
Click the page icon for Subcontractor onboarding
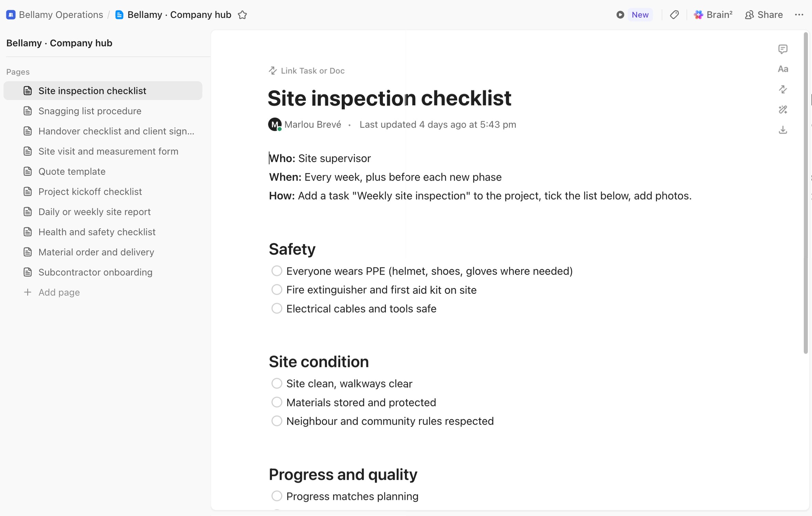tap(28, 272)
